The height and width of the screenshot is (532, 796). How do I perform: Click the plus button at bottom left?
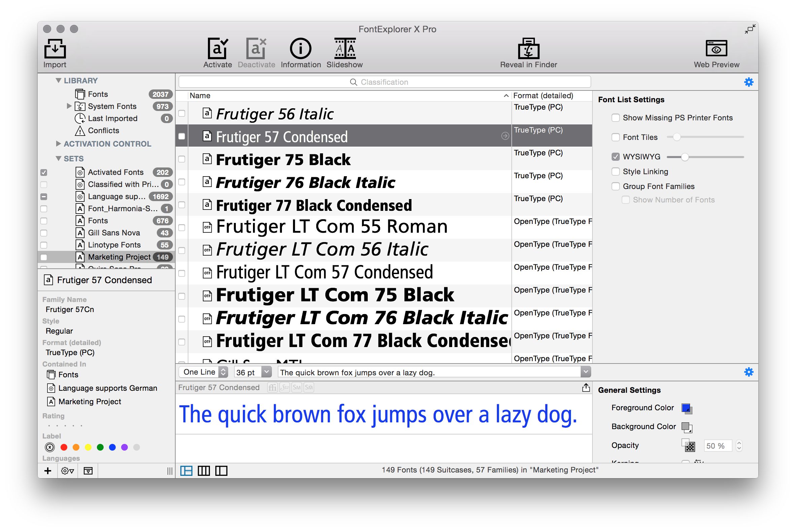(x=48, y=470)
